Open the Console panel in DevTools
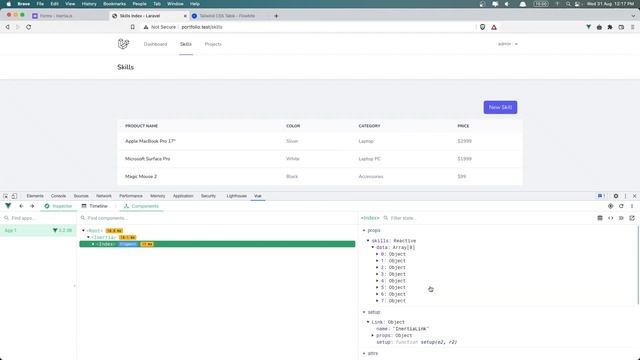Screen dimensions: 640x360 tap(58, 196)
